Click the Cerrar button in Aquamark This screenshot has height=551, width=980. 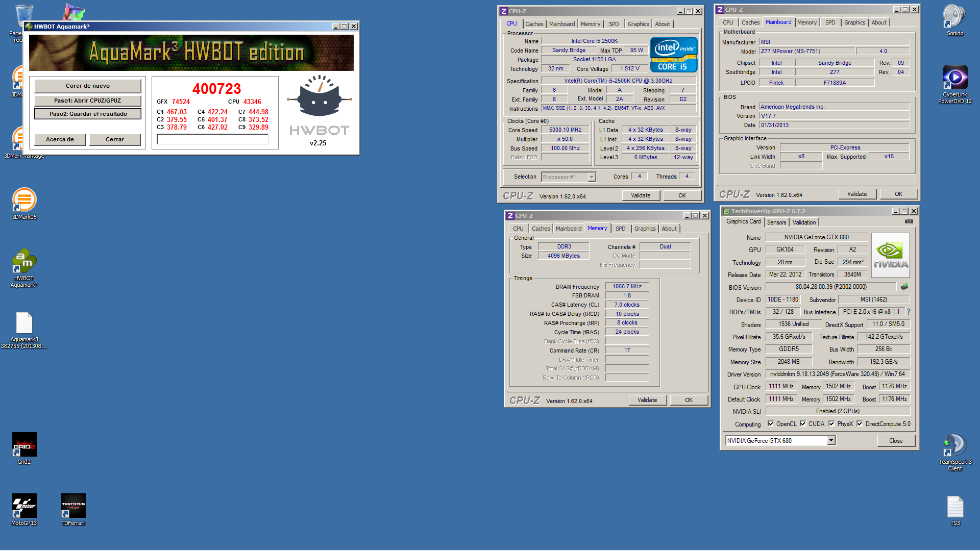click(115, 139)
